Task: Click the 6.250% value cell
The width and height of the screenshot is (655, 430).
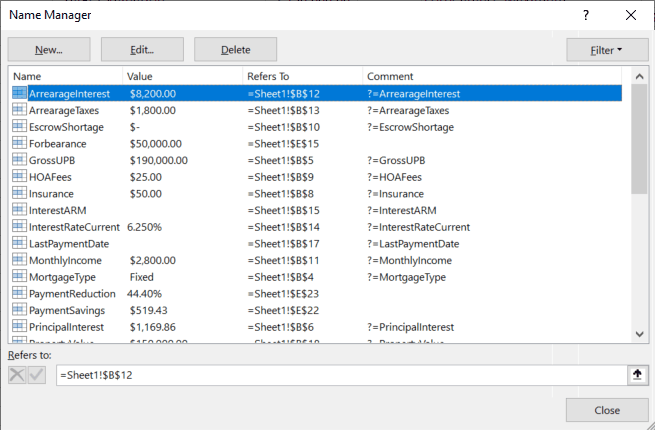Action: click(x=144, y=227)
